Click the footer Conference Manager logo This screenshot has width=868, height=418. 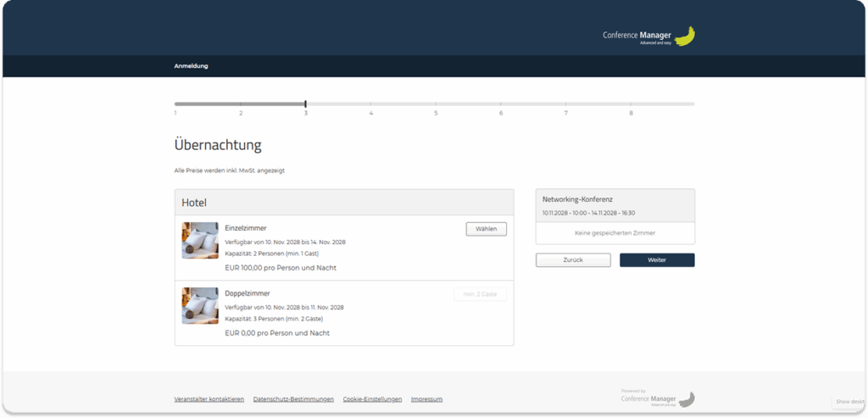(x=659, y=398)
